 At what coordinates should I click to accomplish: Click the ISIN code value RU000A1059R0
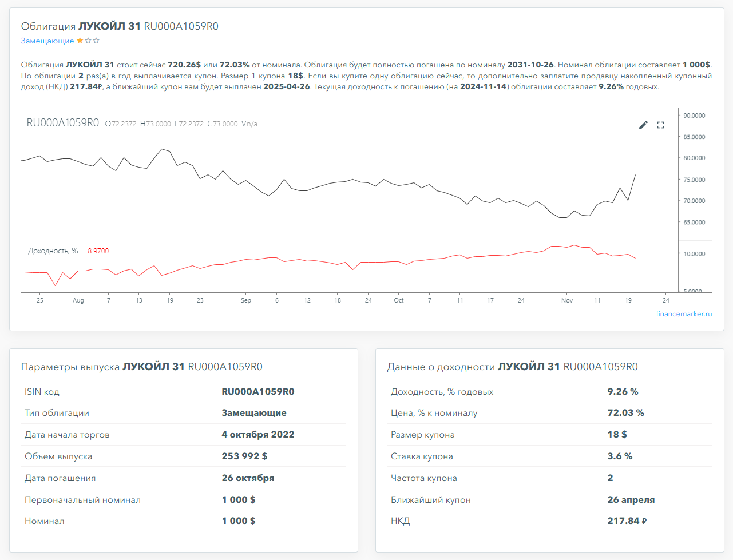point(258,392)
